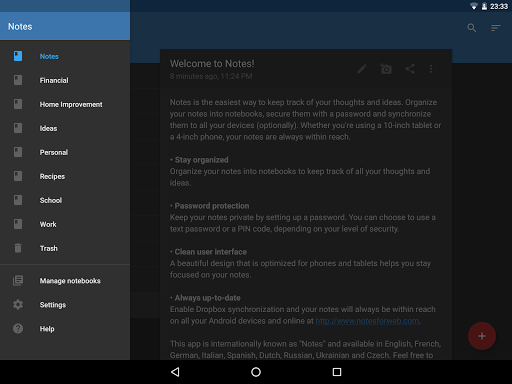
Task: Click the Password protection heading
Action: pyautogui.click(x=212, y=206)
